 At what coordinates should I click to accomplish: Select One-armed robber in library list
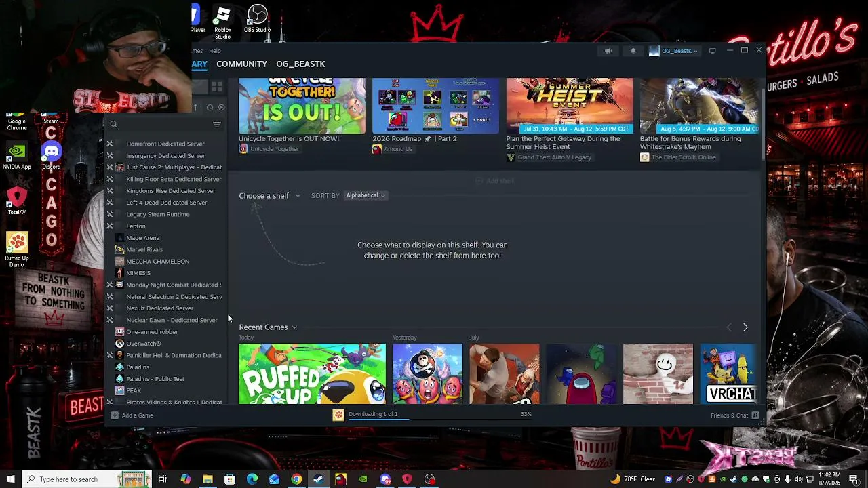(x=152, y=332)
